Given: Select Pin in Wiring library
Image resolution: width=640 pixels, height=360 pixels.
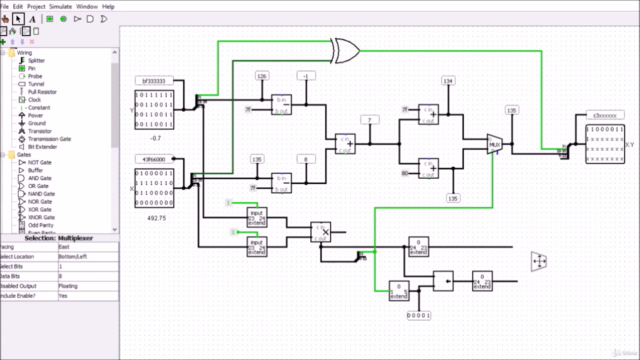Looking at the screenshot, I should click(31, 68).
